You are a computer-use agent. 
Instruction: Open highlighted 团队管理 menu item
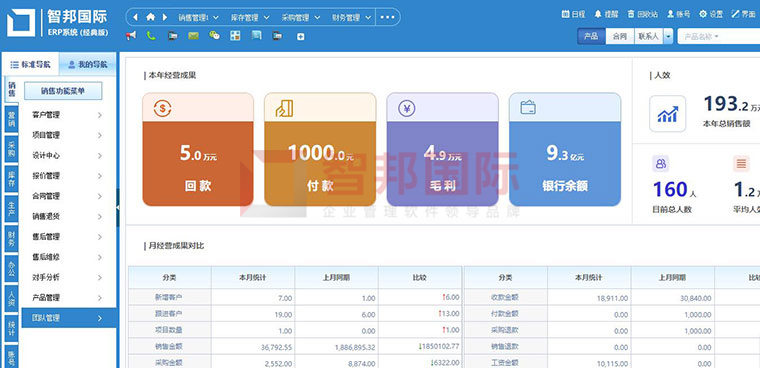coord(69,318)
